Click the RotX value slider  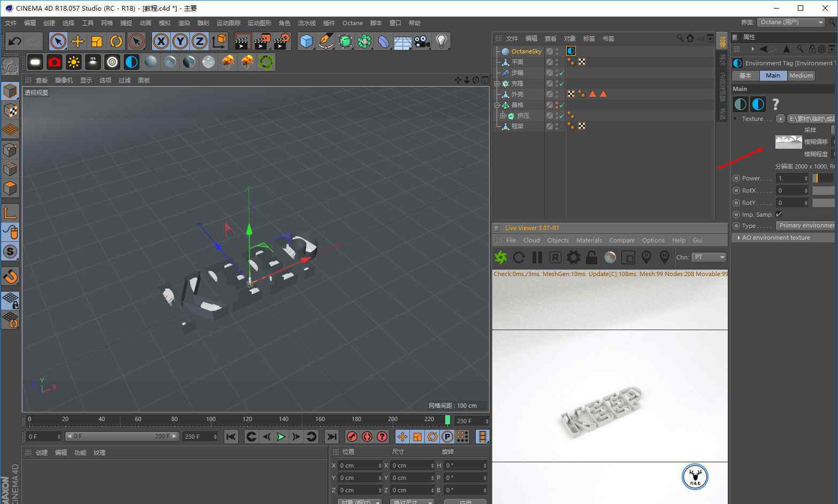[x=823, y=190]
